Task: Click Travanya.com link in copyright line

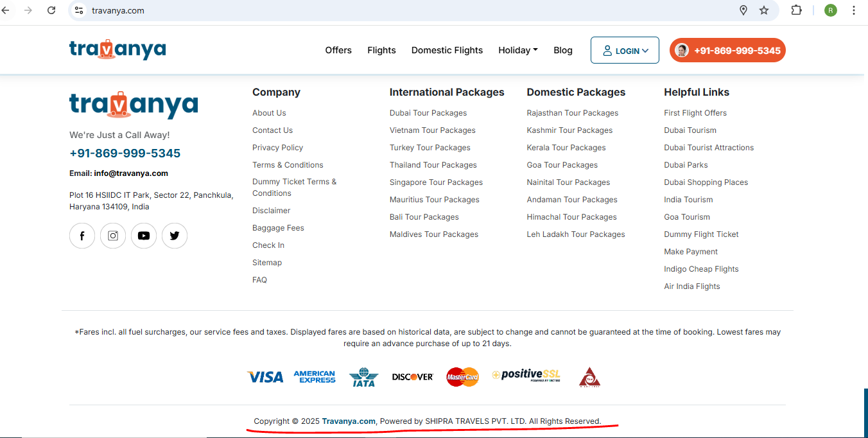Action: tap(349, 421)
